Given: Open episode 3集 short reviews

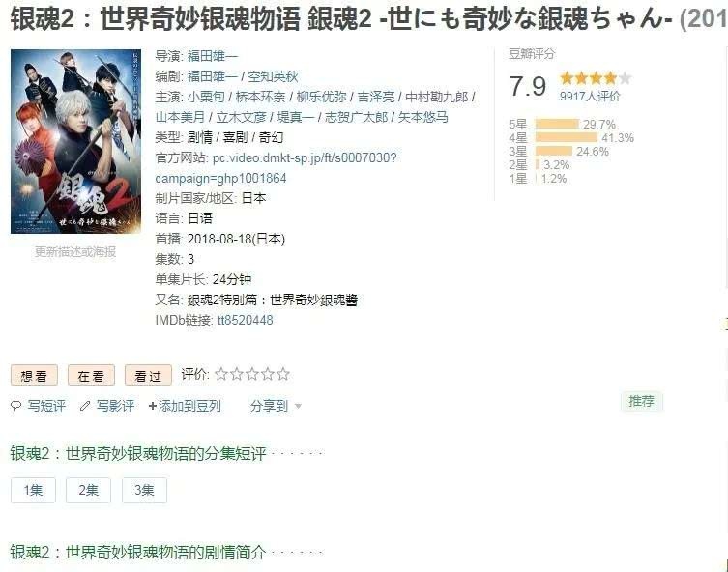Looking at the screenshot, I should [144, 490].
